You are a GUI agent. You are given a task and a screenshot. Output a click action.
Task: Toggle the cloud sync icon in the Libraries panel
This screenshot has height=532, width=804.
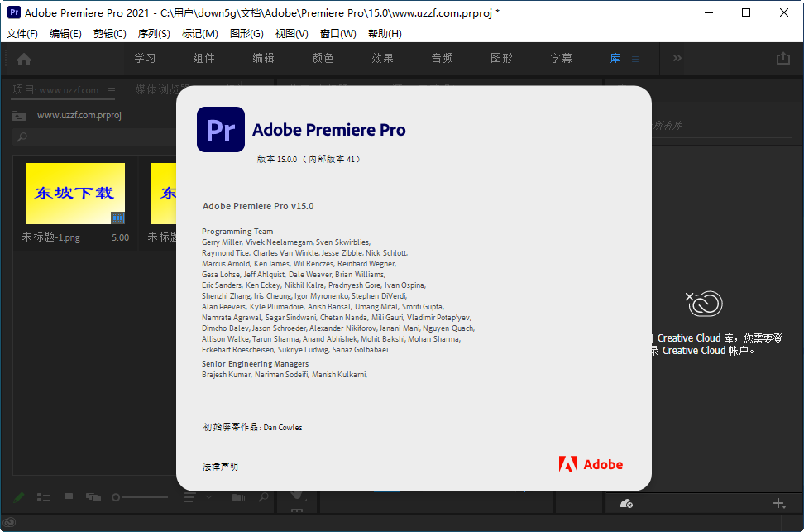[626, 503]
